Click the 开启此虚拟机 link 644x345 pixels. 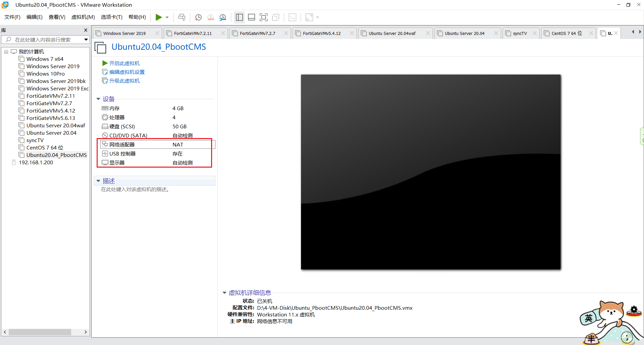tap(125, 63)
